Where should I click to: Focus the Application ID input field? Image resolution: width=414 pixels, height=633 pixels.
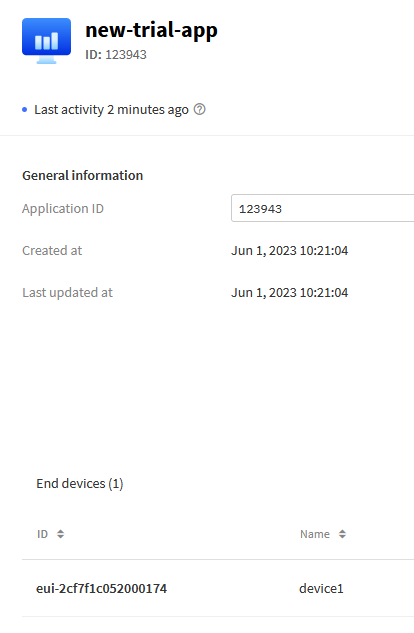(x=322, y=208)
